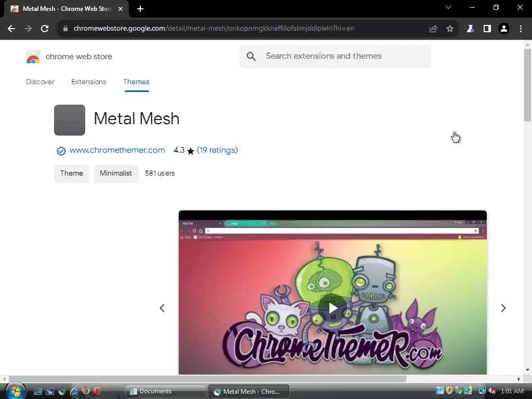Focus the Search extensions and themes field
Viewport: 532px width, 399px height.
(335, 56)
